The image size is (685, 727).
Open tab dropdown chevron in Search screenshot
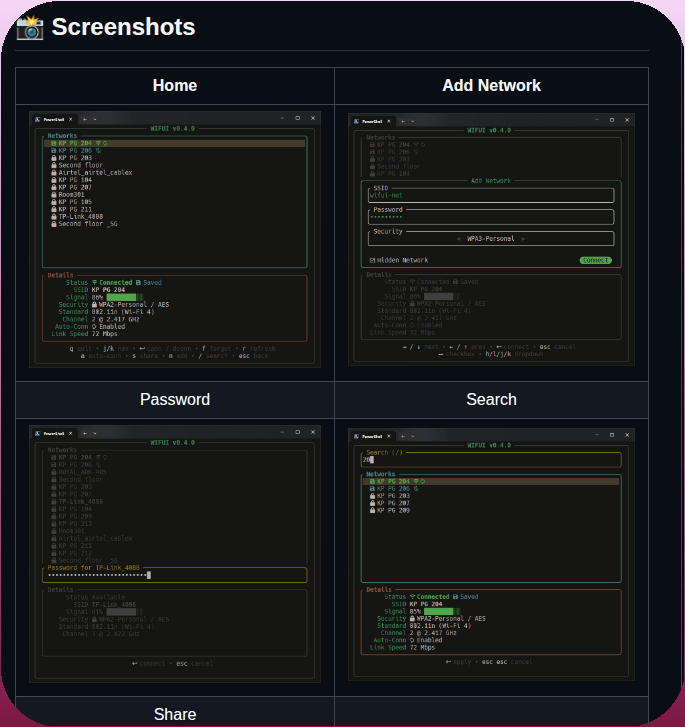click(413, 436)
